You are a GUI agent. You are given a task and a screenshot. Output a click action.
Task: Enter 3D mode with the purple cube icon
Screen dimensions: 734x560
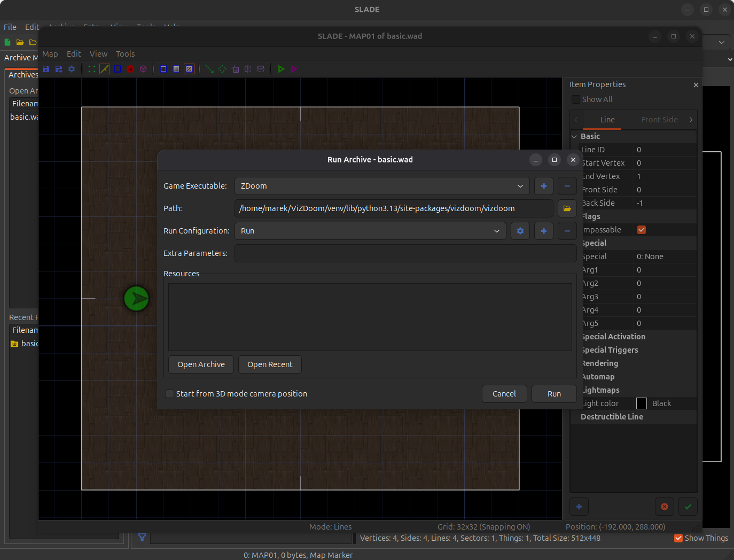click(x=143, y=69)
